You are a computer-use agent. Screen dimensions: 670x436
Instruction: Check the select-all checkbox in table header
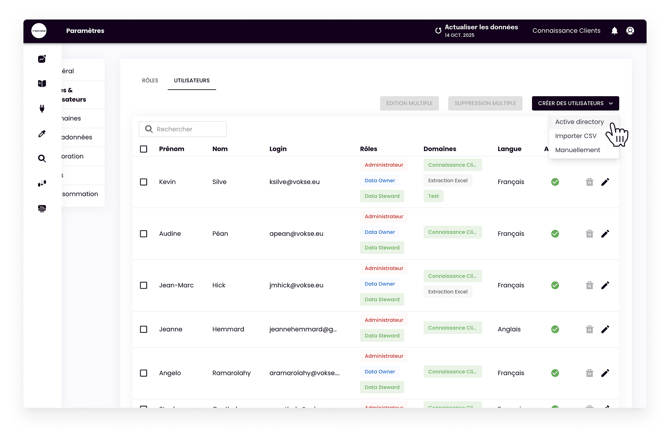pos(144,149)
